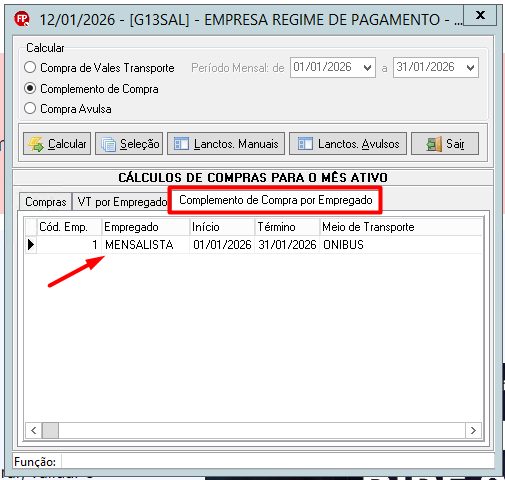The width and height of the screenshot is (505, 480).
Task: Click the Lanctos. Avulsos form icon
Action: coord(305,144)
